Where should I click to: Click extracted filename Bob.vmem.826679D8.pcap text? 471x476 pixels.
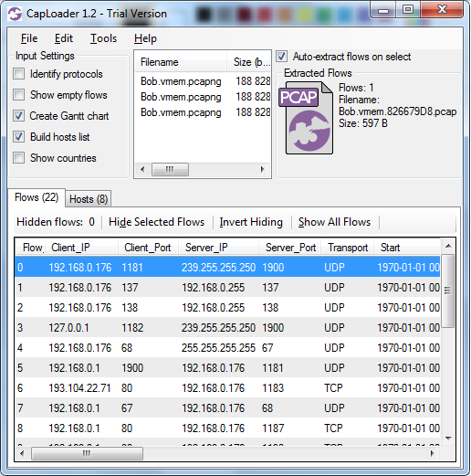(397, 111)
